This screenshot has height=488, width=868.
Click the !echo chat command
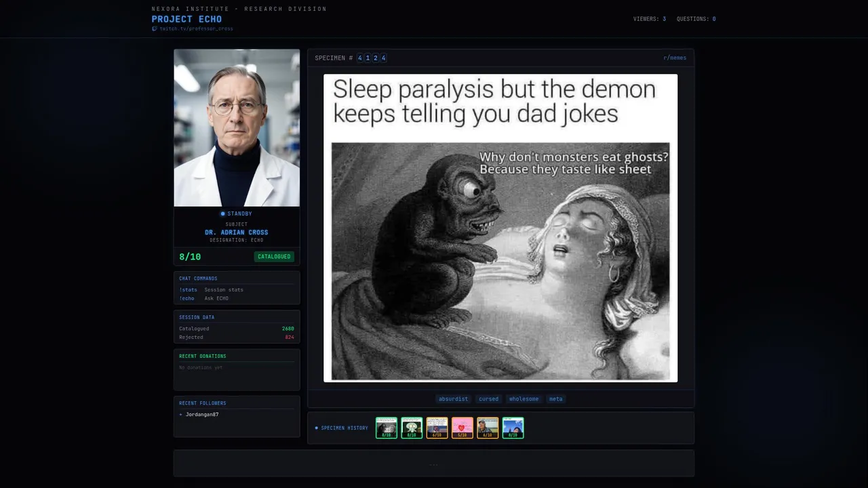tap(186, 298)
